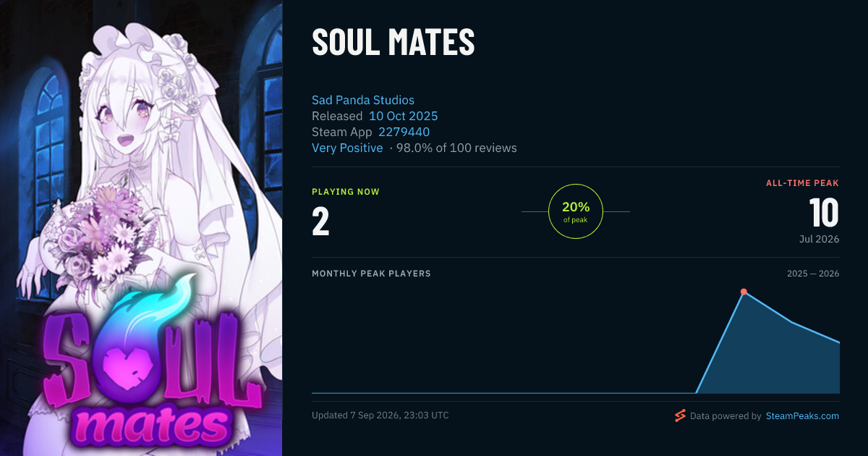Open the SteamPeaks.com link
This screenshot has width=868, height=456.
802,416
